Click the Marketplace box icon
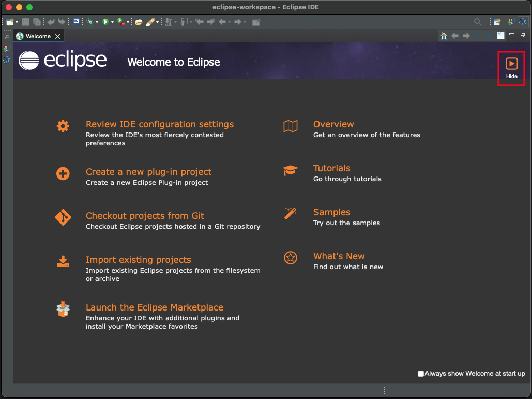Image resolution: width=532 pixels, height=399 pixels. (x=63, y=309)
